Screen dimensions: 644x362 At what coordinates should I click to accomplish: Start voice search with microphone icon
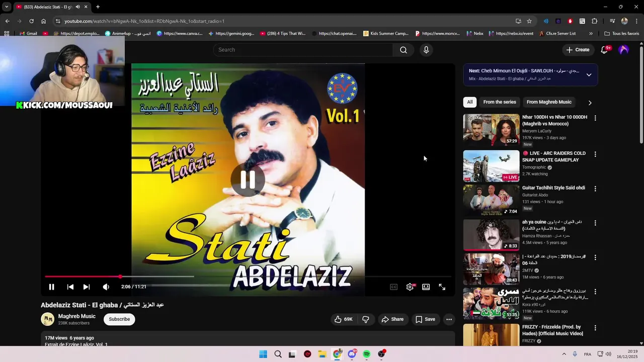tap(426, 50)
